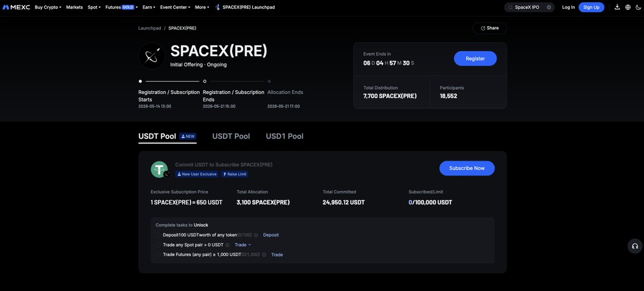Click the rocket icon beside SPACEX(PRE) Launchpad
The height and width of the screenshot is (291, 644).
click(x=218, y=7)
